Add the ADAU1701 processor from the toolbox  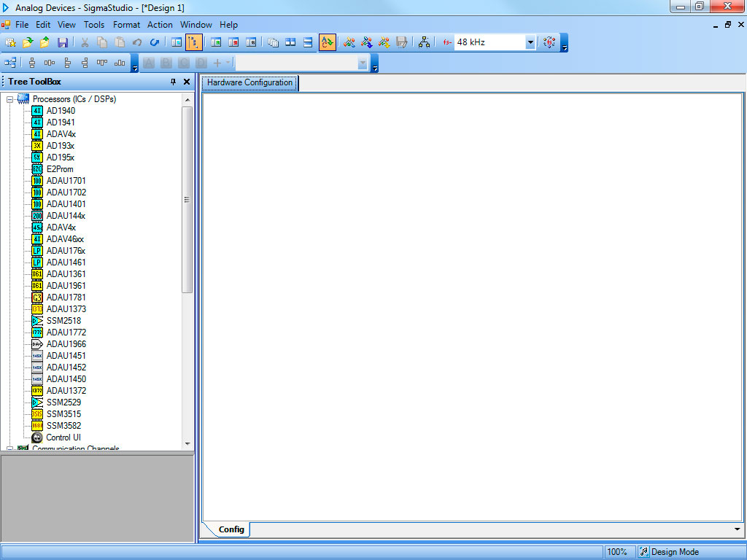(66, 181)
